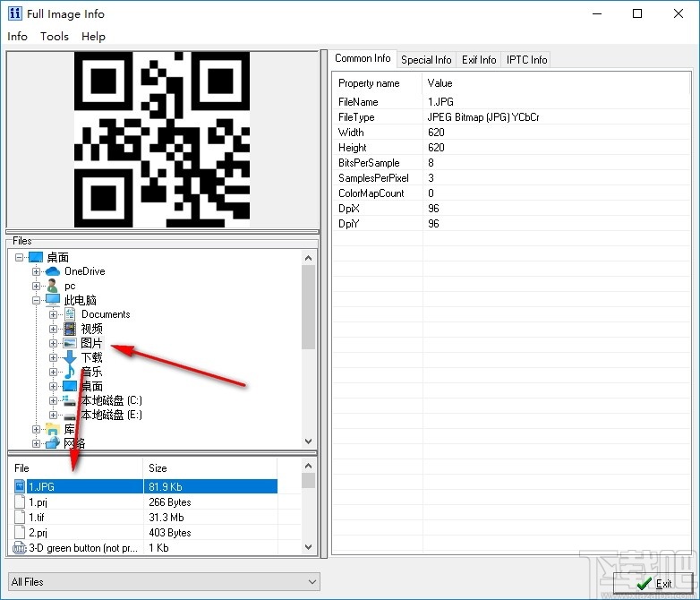Image resolution: width=700 pixels, height=600 pixels.
Task: Open the Help menu
Action: [x=93, y=36]
